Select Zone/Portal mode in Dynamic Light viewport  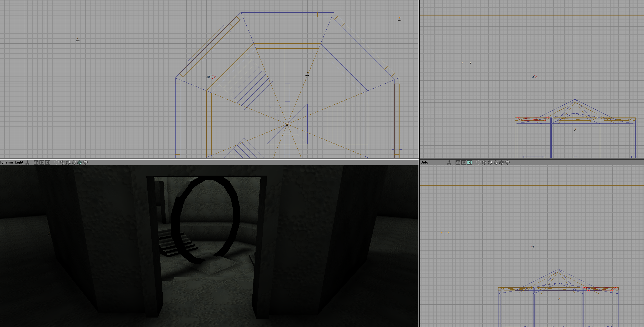[x=62, y=162]
